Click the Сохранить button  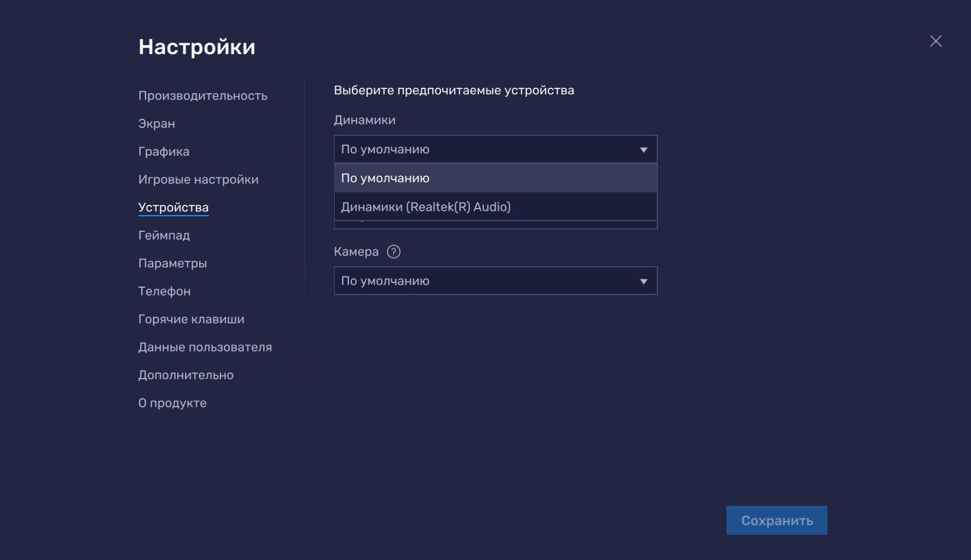pos(776,520)
